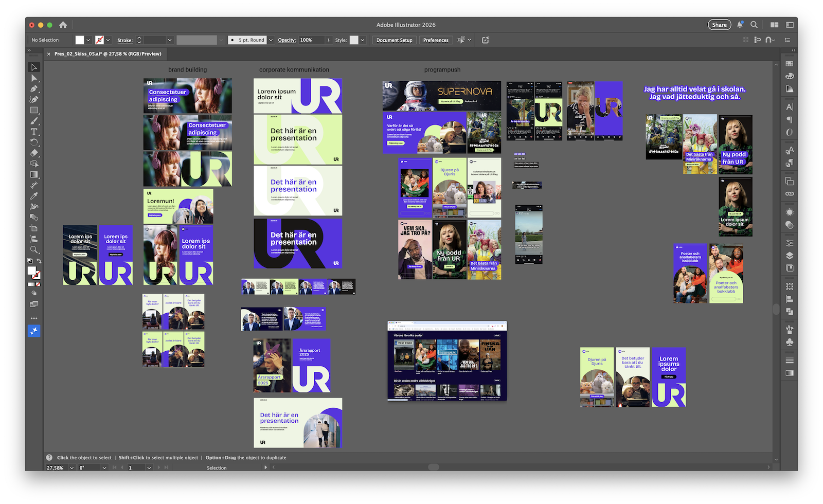The width and height of the screenshot is (823, 504).
Task: Select the Direct Selection tool
Action: (x=34, y=78)
